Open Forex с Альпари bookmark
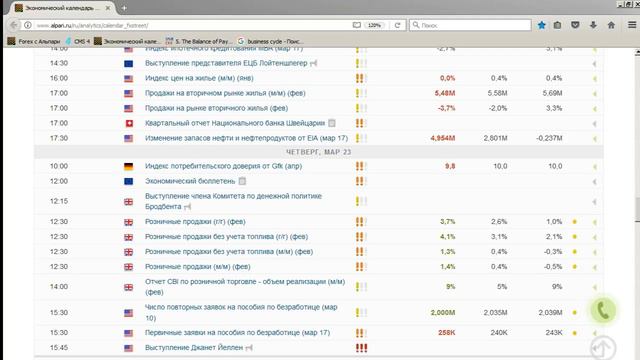Screen dimensions: 640x360 (34, 41)
